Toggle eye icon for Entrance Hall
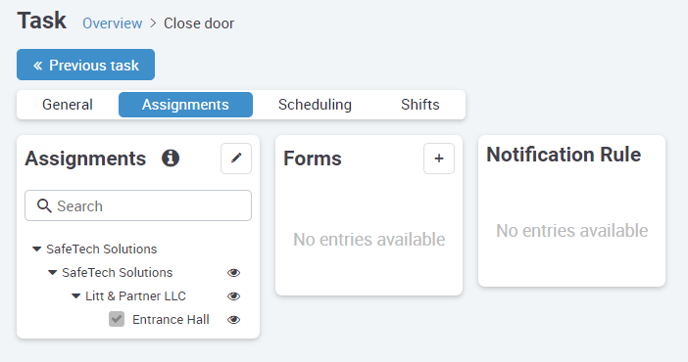The image size is (688, 362). [x=233, y=320]
